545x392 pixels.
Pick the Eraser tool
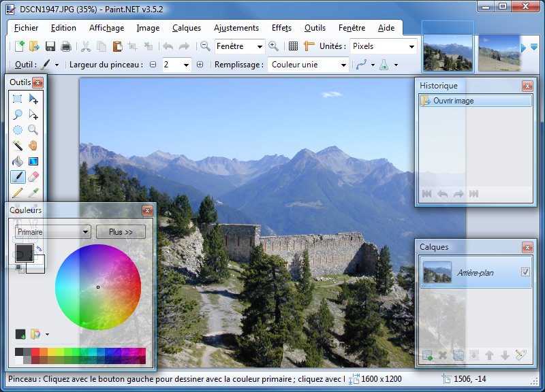click(33, 177)
